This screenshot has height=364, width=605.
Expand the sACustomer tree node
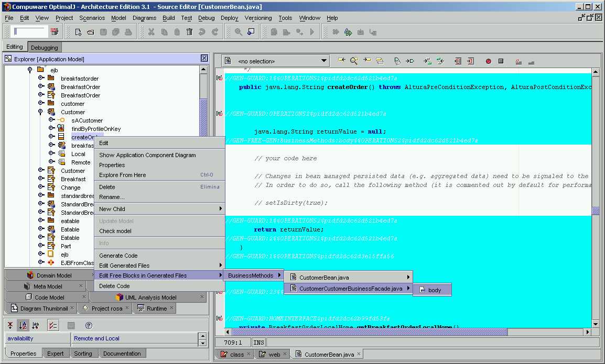point(51,120)
